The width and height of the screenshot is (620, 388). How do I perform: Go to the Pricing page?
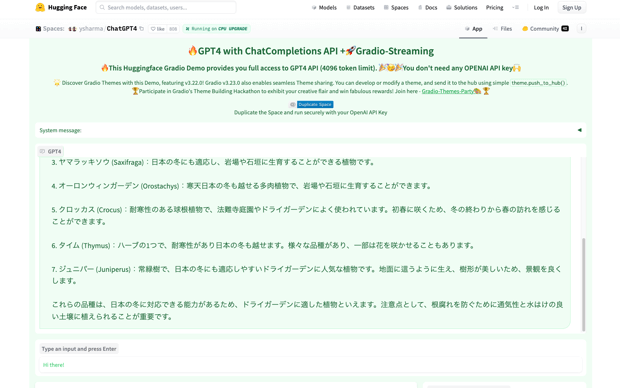click(494, 8)
